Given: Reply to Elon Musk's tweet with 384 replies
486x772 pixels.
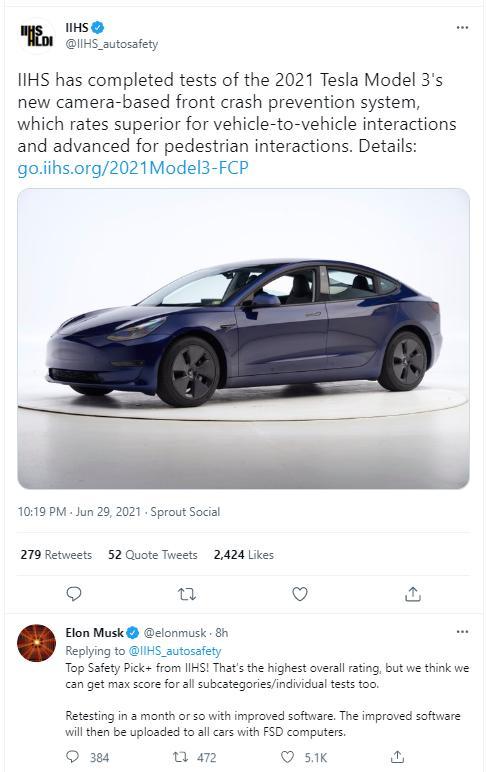Looking at the screenshot, I should point(87,757).
